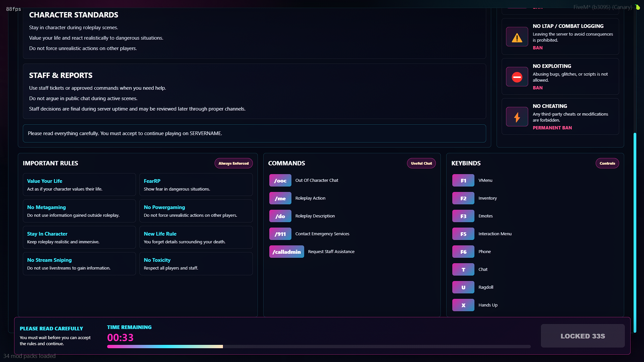Click the Chat keybind label
Image resolution: width=644 pixels, height=362 pixels.
tap(483, 270)
